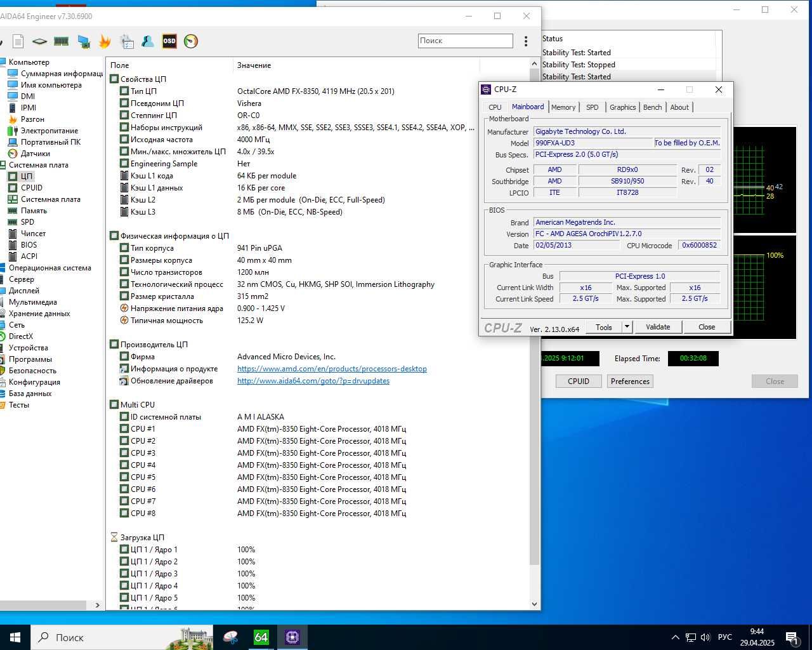The image size is (812, 650).
Task: Click the sidebar tree horizontal scroll right arrow
Action: pos(97,605)
